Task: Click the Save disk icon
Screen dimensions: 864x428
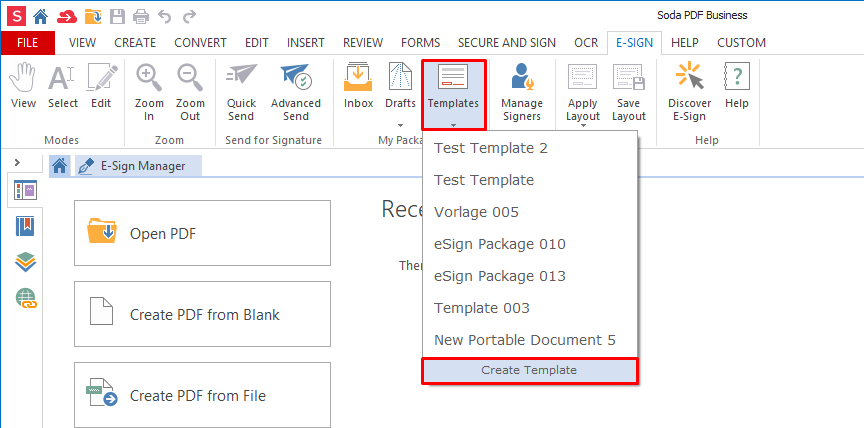Action: pyautogui.click(x=117, y=17)
